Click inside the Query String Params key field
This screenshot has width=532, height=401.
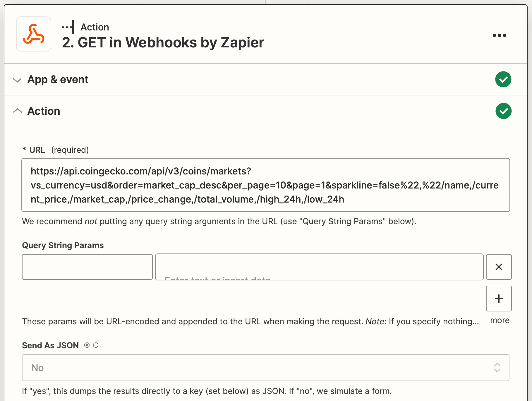tap(87, 267)
